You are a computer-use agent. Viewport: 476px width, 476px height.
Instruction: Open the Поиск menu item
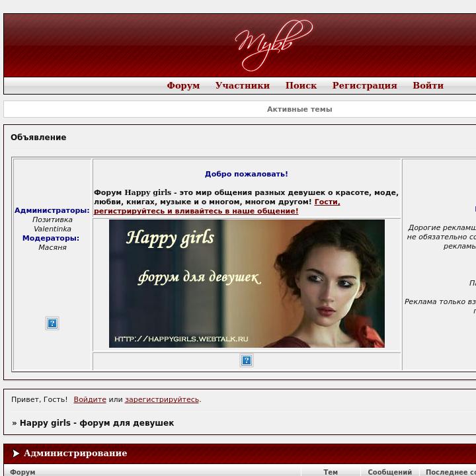[x=301, y=85]
